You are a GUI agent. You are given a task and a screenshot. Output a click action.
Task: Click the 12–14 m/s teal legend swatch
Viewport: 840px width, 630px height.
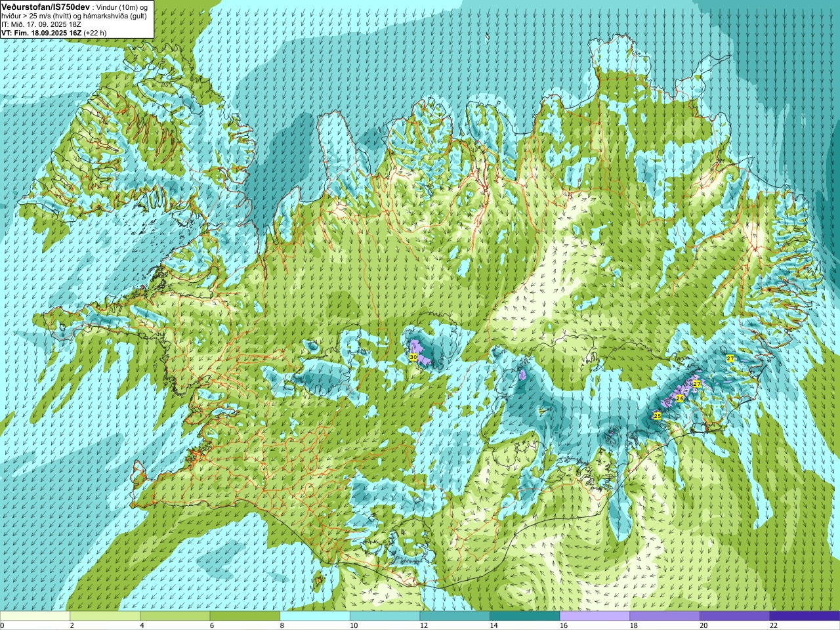455,616
